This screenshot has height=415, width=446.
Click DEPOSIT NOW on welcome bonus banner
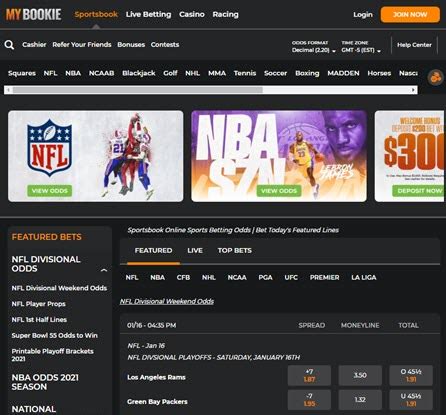point(419,191)
